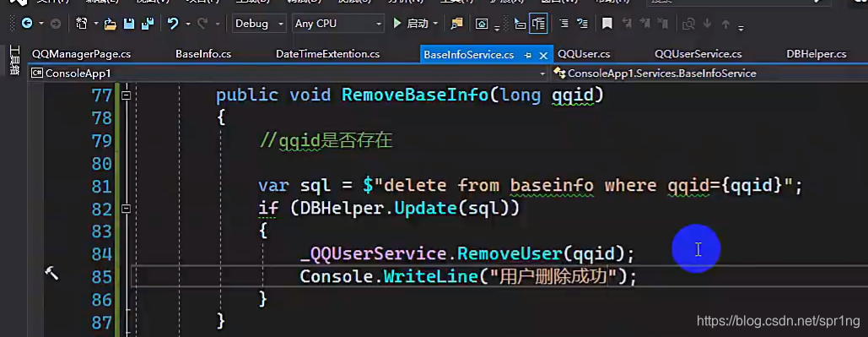Click the Clear Bookmarks icon
This screenshot has height=337, width=868.
(663, 24)
